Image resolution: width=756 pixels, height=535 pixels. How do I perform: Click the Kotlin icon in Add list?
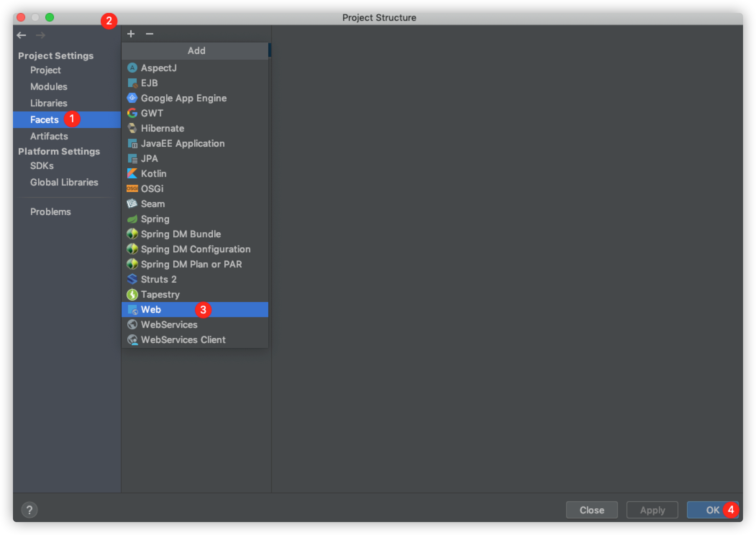[x=132, y=174]
